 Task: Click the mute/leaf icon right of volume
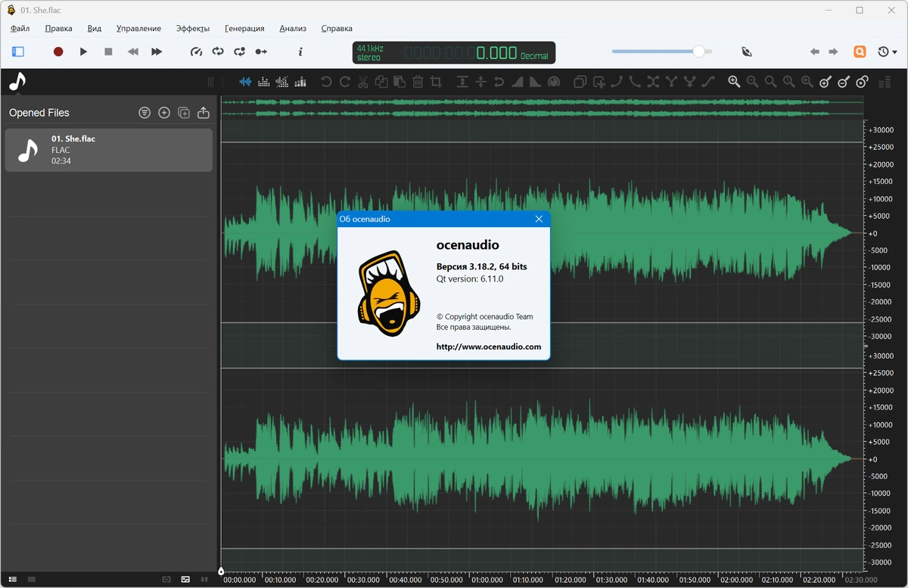pos(747,51)
